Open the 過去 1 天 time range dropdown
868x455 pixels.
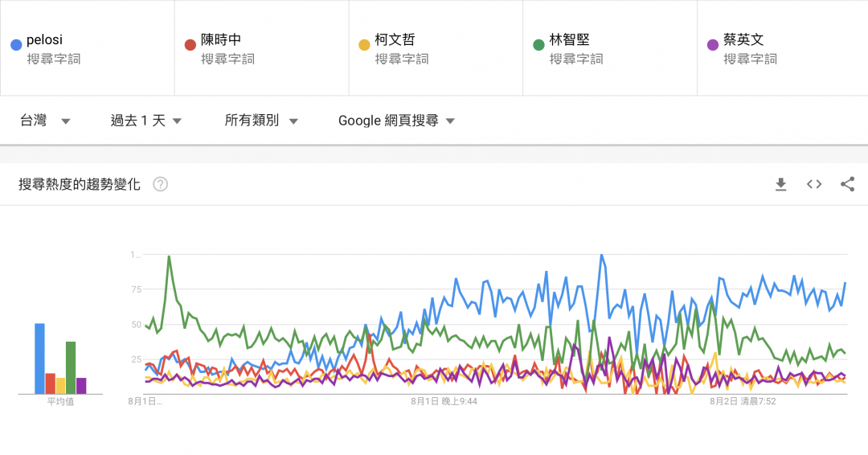click(x=145, y=121)
